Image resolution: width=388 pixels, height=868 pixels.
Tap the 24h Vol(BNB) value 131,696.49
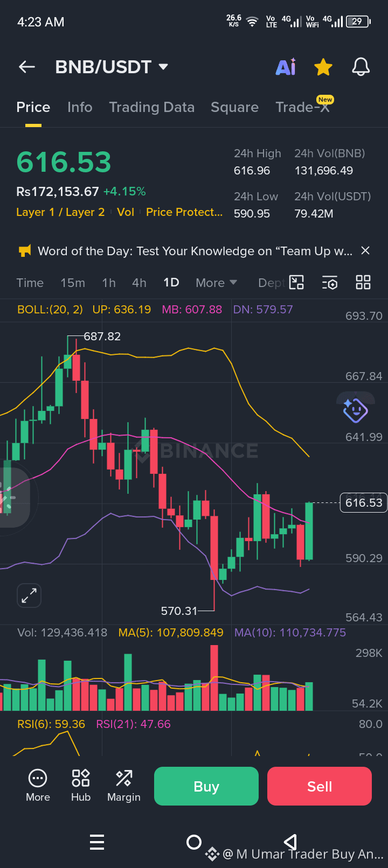324,171
